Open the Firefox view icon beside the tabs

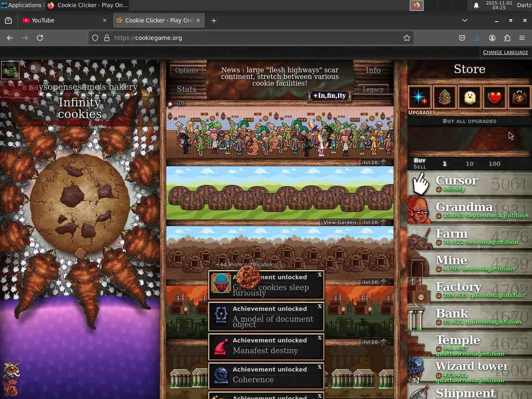coord(8,20)
